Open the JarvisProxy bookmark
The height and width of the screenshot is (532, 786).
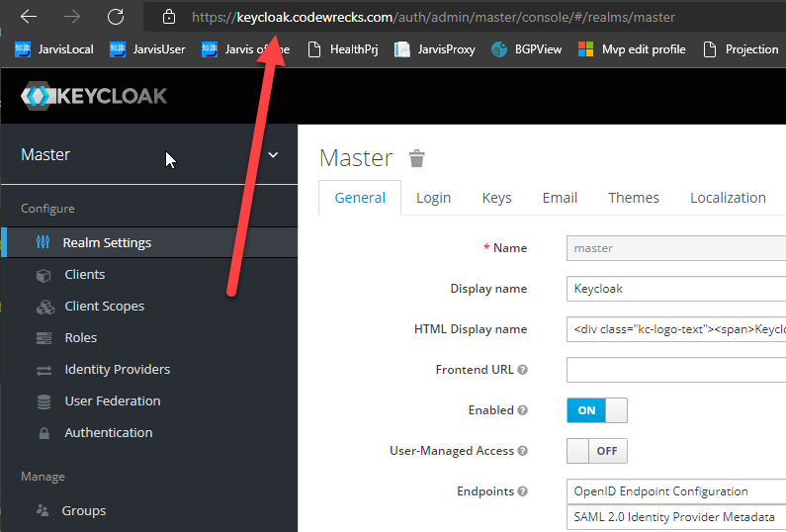point(435,49)
